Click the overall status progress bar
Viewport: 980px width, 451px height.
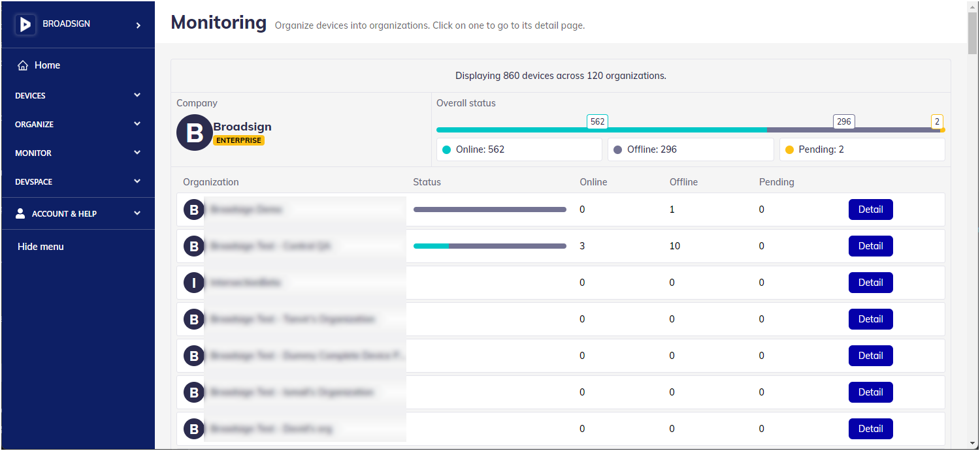click(x=690, y=130)
